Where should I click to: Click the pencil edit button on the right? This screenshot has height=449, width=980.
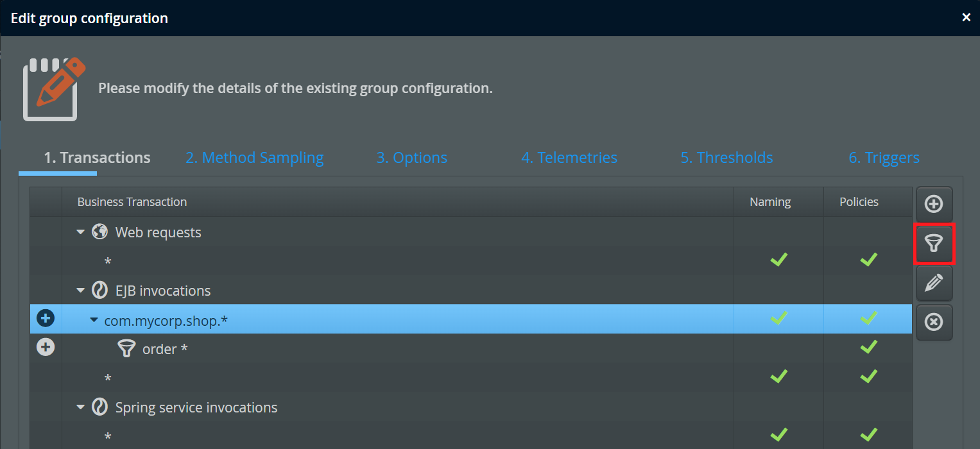pyautogui.click(x=934, y=283)
